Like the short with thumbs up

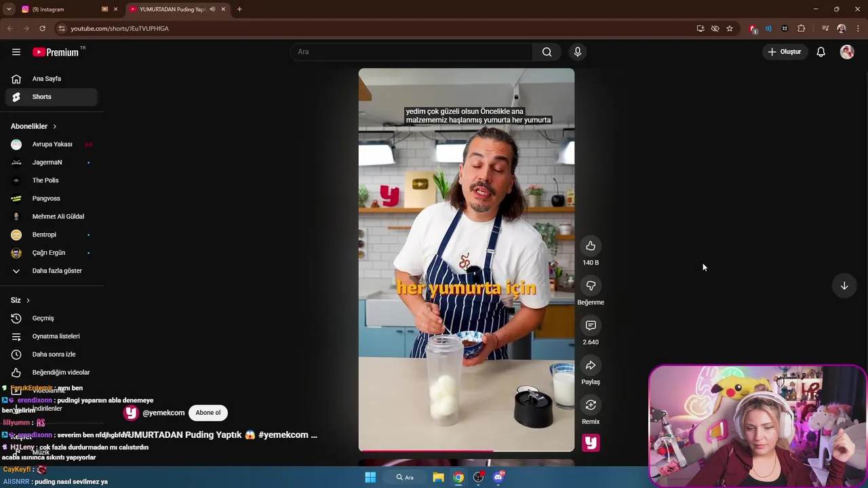(591, 246)
